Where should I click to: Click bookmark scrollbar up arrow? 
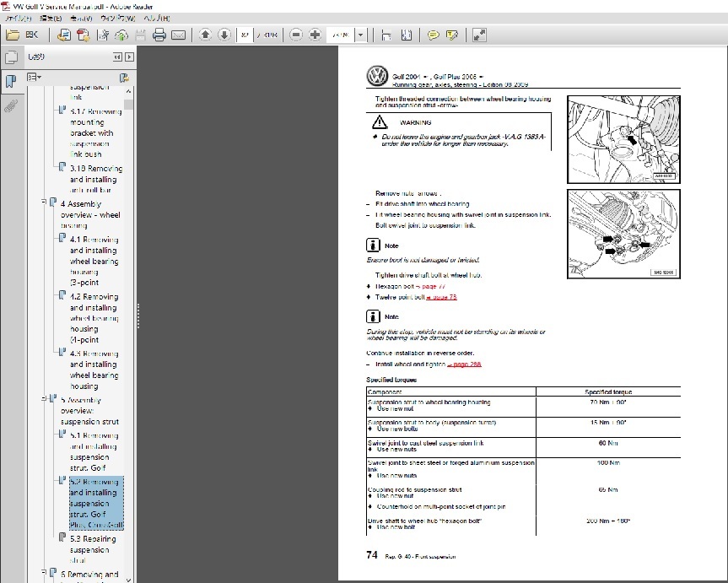point(128,91)
